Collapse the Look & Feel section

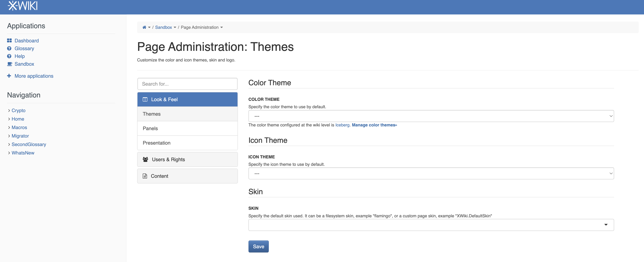(187, 99)
